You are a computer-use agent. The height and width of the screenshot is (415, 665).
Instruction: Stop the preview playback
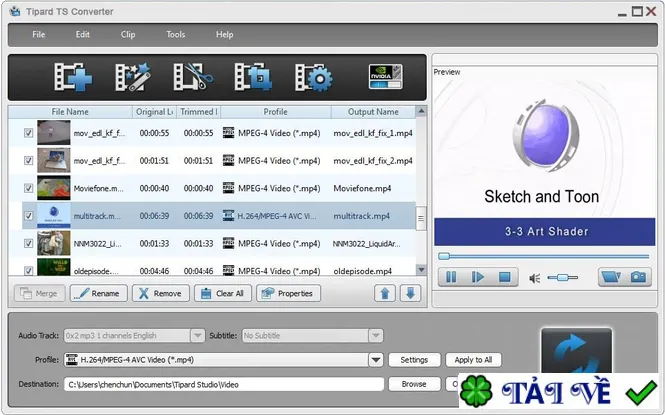tap(505, 277)
